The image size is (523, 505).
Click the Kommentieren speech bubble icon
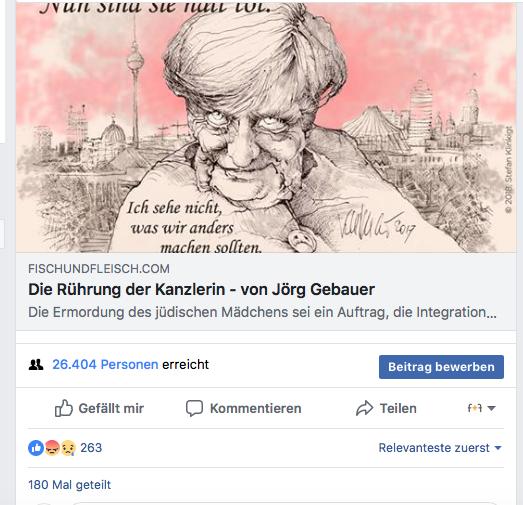tap(194, 408)
